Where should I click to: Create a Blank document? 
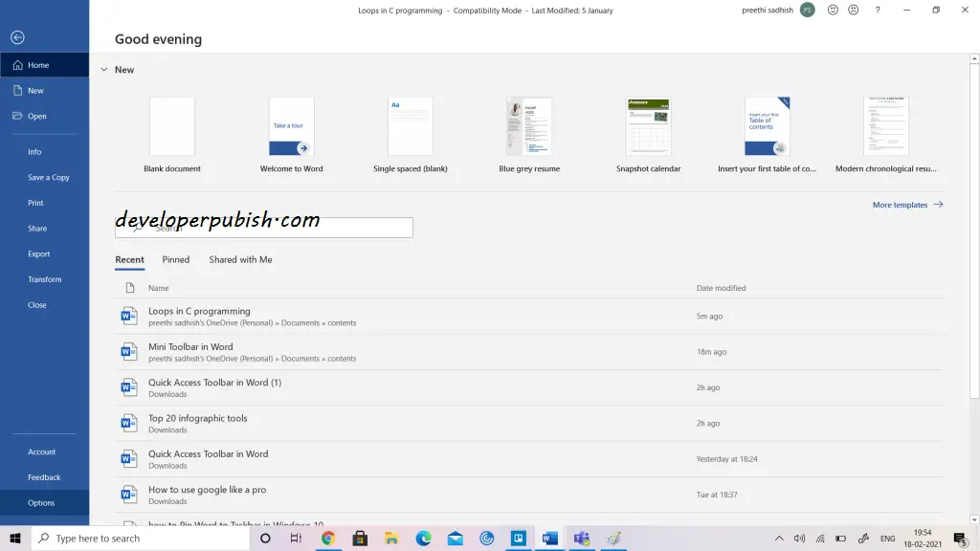[x=172, y=135]
